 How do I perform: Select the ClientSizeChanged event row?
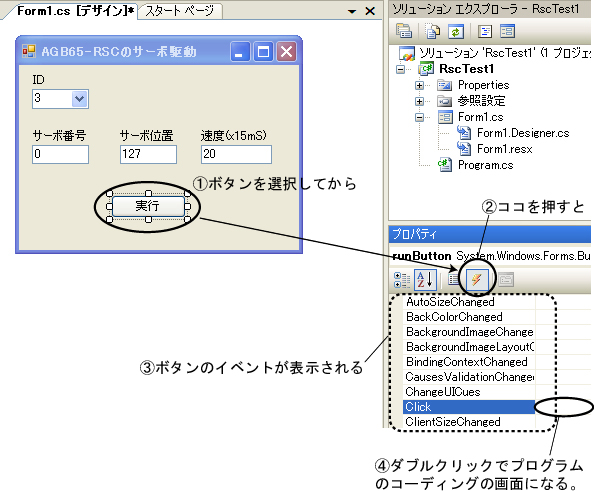pos(469,422)
